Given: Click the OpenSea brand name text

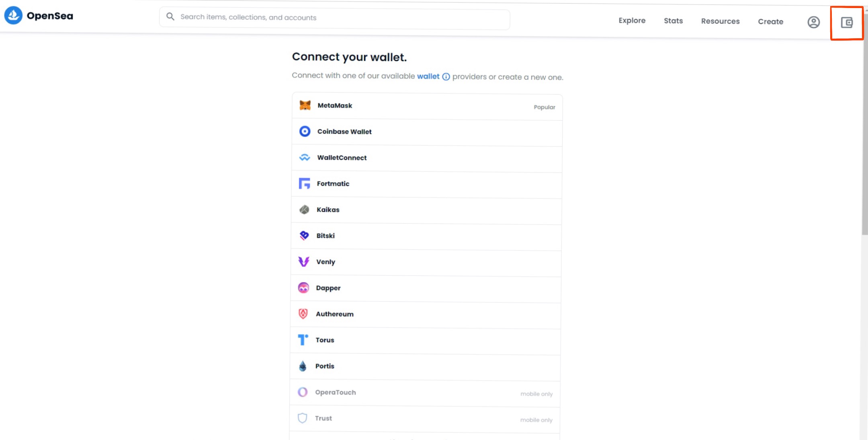Looking at the screenshot, I should coord(50,16).
